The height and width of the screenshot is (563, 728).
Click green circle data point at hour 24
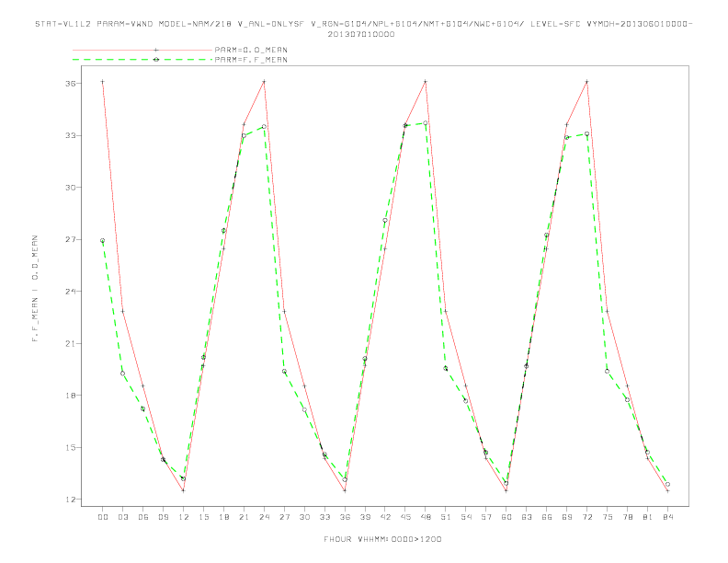[x=264, y=126]
